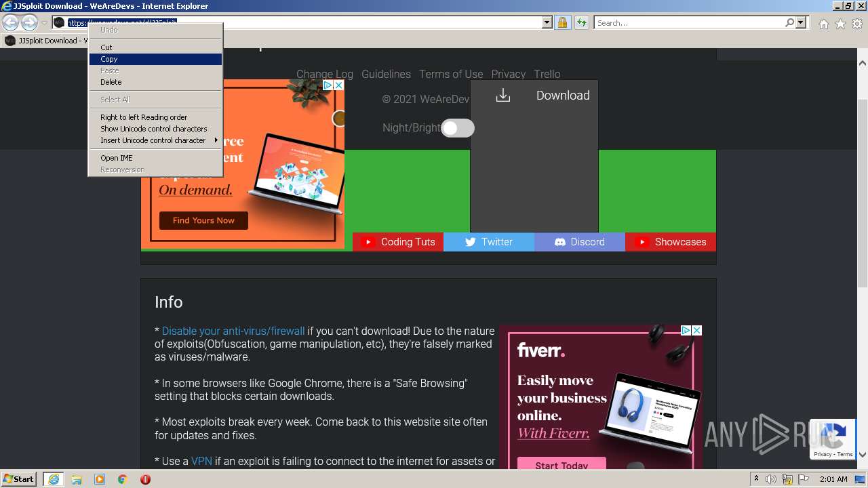Choose Cut from context menu
Viewport: 868px width, 488px height.
pyautogui.click(x=155, y=47)
